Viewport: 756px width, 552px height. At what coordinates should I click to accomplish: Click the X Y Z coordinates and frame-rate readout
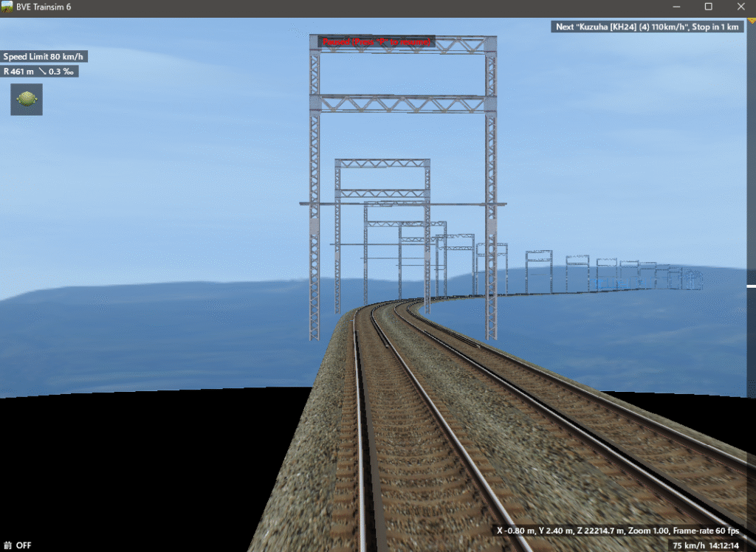pyautogui.click(x=619, y=531)
